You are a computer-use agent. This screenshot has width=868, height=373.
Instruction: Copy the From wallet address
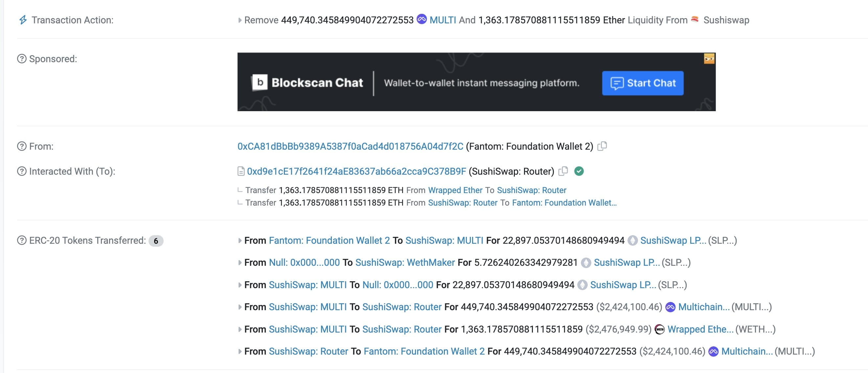point(602,146)
